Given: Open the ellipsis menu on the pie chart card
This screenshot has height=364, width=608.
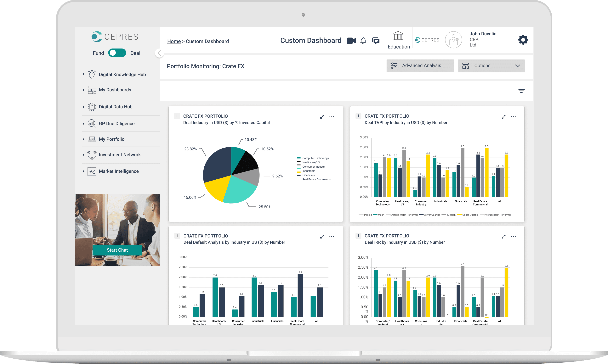Looking at the screenshot, I should (332, 117).
